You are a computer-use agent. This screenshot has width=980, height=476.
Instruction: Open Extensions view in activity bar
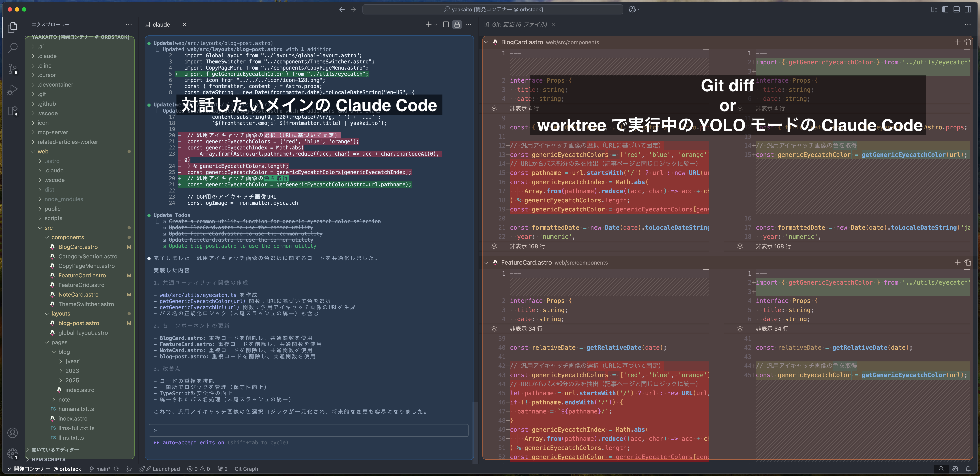[x=12, y=111]
